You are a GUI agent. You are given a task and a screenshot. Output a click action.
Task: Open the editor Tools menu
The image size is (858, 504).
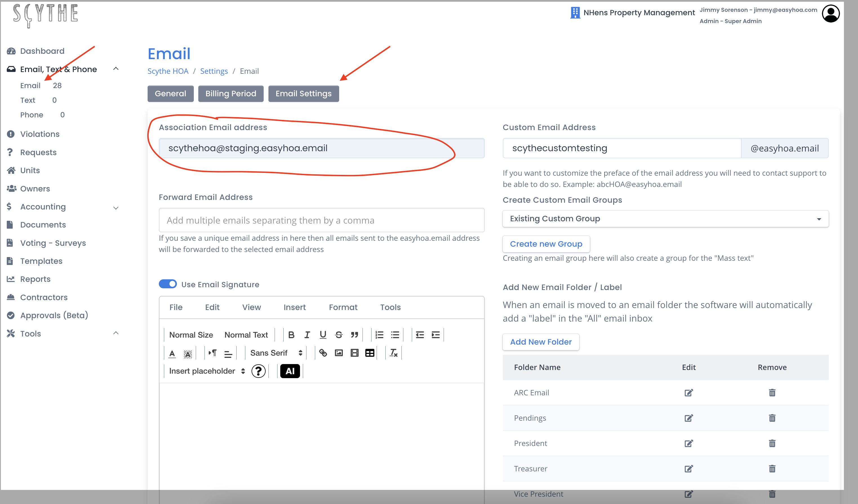(390, 307)
